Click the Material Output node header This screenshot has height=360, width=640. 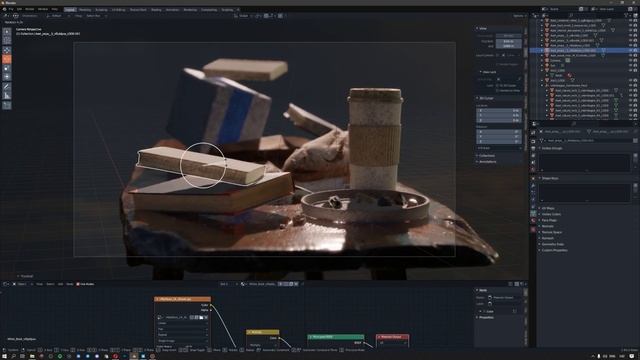392,337
